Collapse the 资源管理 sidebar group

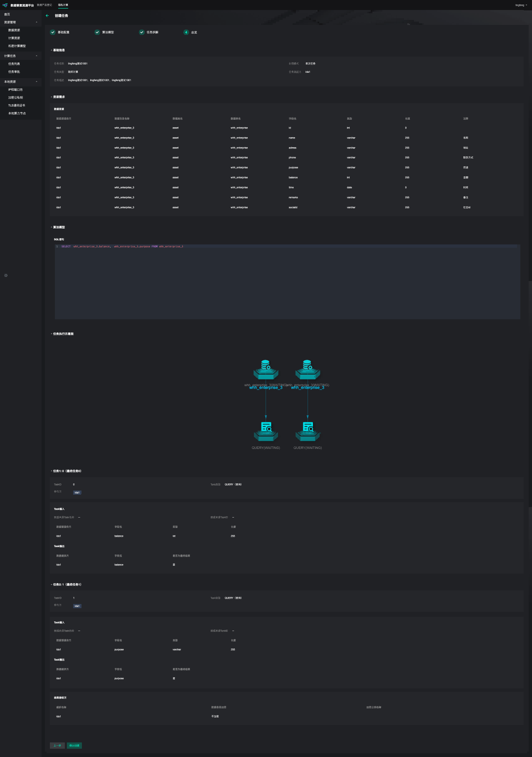(x=37, y=22)
